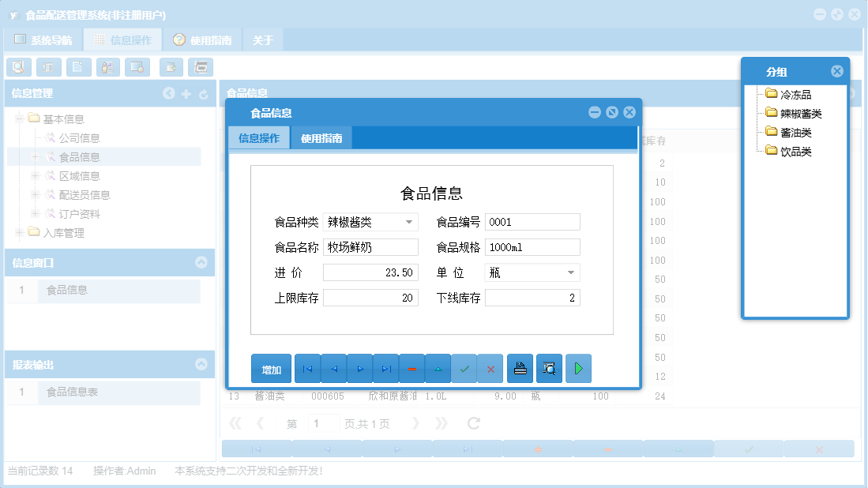Go to next page in grid pager
Screen dimensions: 868x488
(415, 423)
